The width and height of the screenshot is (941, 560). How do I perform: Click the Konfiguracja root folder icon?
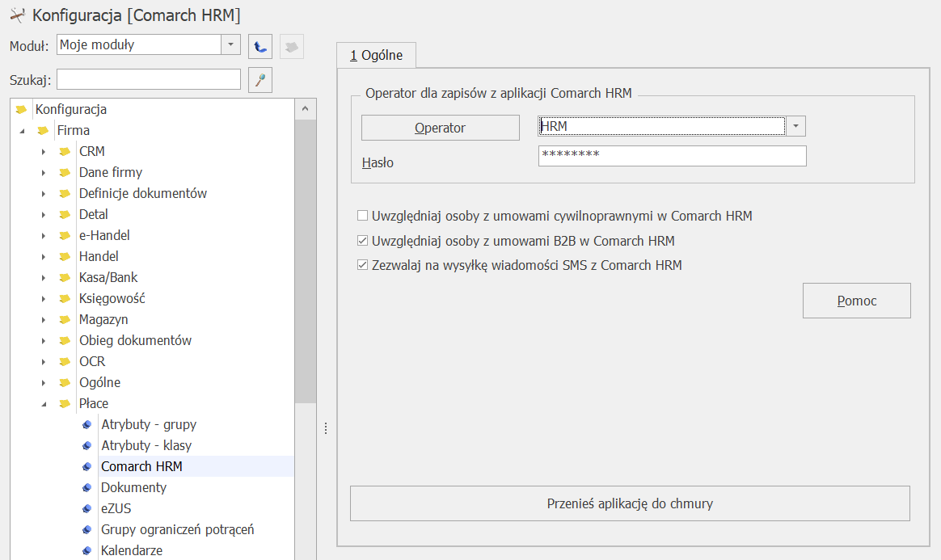(22, 109)
